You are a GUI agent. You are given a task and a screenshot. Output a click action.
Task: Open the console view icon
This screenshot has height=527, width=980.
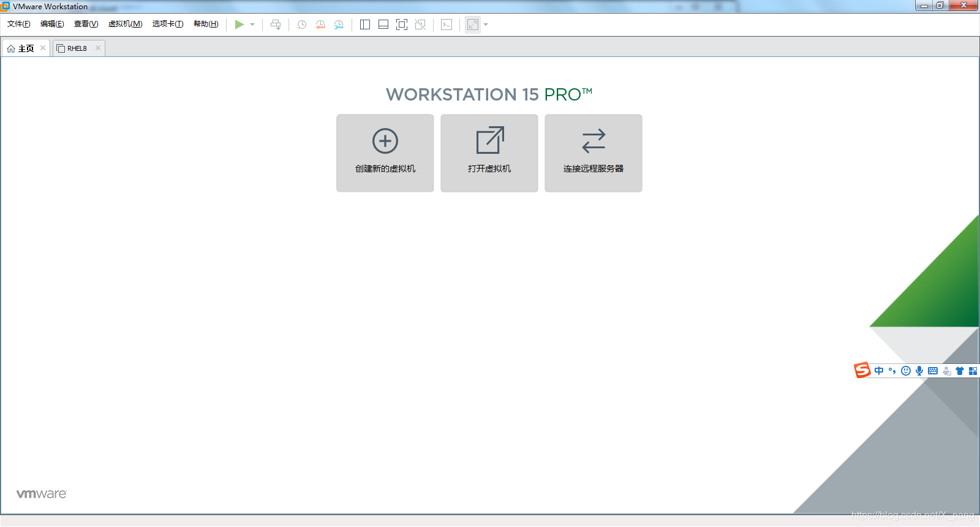coord(447,25)
